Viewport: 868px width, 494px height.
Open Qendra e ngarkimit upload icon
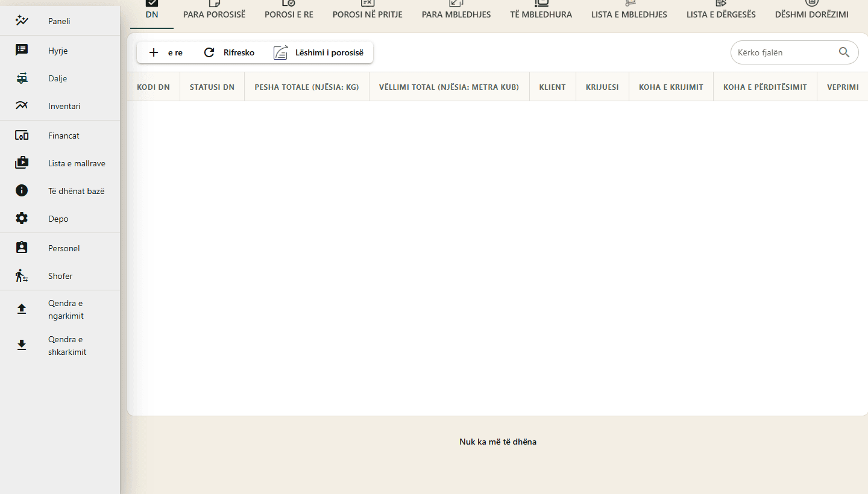click(22, 310)
